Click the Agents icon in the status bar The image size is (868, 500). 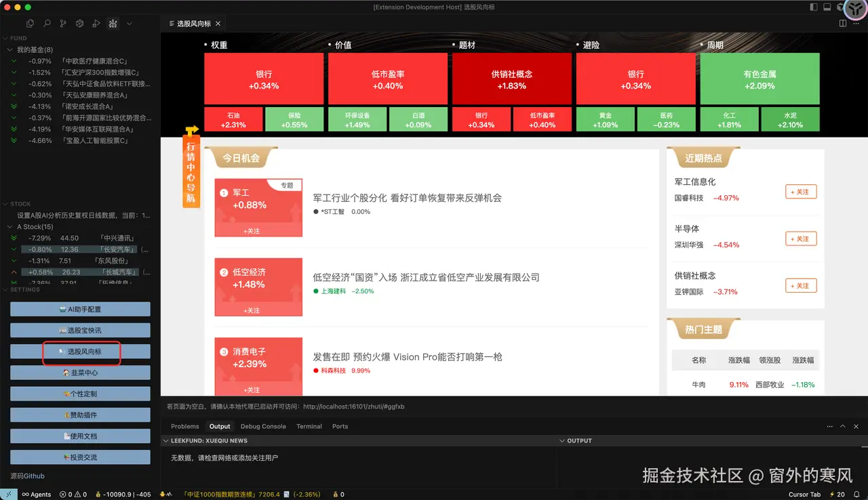(37, 494)
